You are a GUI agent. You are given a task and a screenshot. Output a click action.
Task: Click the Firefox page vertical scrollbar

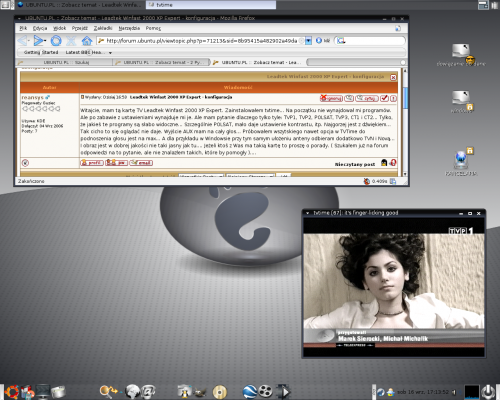(405, 122)
